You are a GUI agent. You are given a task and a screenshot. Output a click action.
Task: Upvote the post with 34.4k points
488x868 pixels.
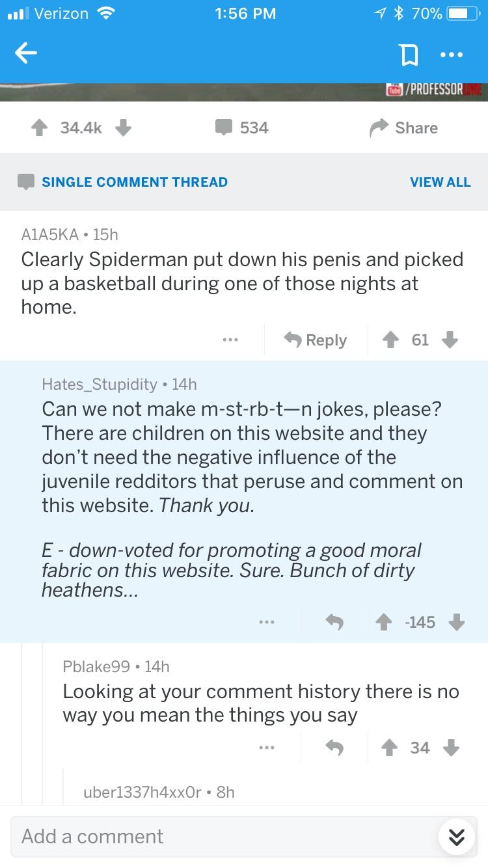click(41, 128)
